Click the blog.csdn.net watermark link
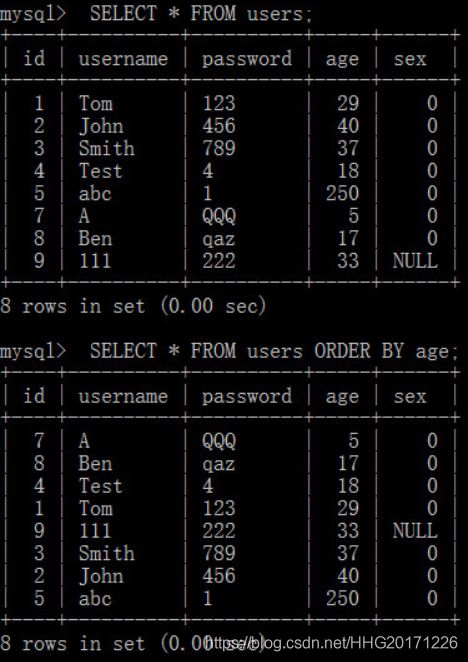The height and width of the screenshot is (662, 468). 331,643
